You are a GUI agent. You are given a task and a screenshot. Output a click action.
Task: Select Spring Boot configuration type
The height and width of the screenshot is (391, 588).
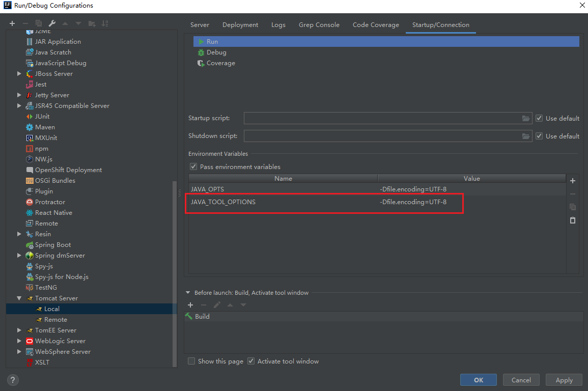pos(53,245)
